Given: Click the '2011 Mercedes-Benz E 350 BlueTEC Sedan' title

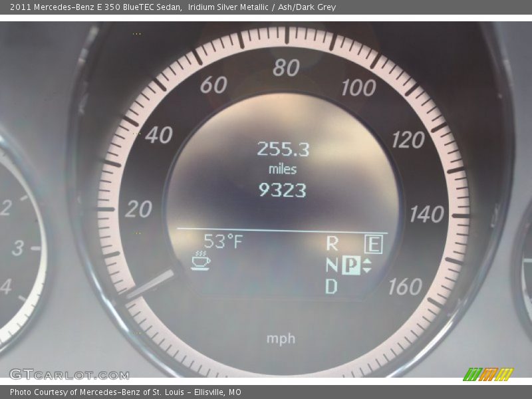Looking at the screenshot, I should [x=96, y=7].
